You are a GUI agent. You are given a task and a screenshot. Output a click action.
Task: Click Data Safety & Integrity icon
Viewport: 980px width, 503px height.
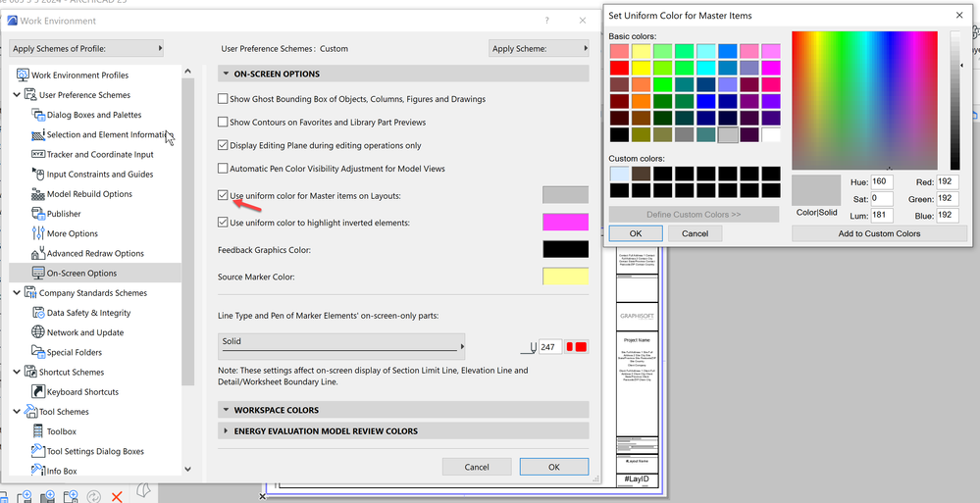coord(38,313)
